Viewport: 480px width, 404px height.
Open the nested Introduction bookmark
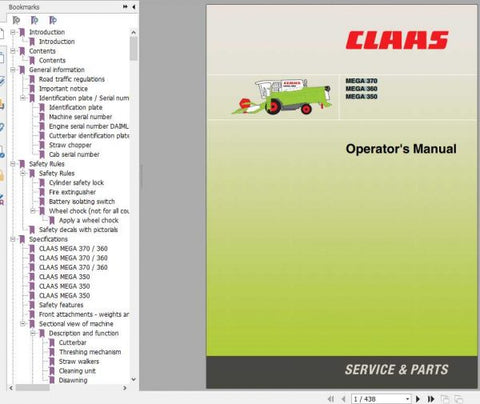click(x=57, y=42)
